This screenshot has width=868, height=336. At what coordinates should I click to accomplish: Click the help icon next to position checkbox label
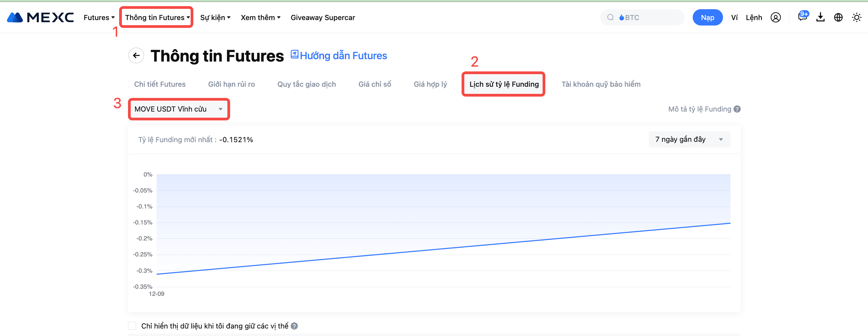(x=294, y=326)
